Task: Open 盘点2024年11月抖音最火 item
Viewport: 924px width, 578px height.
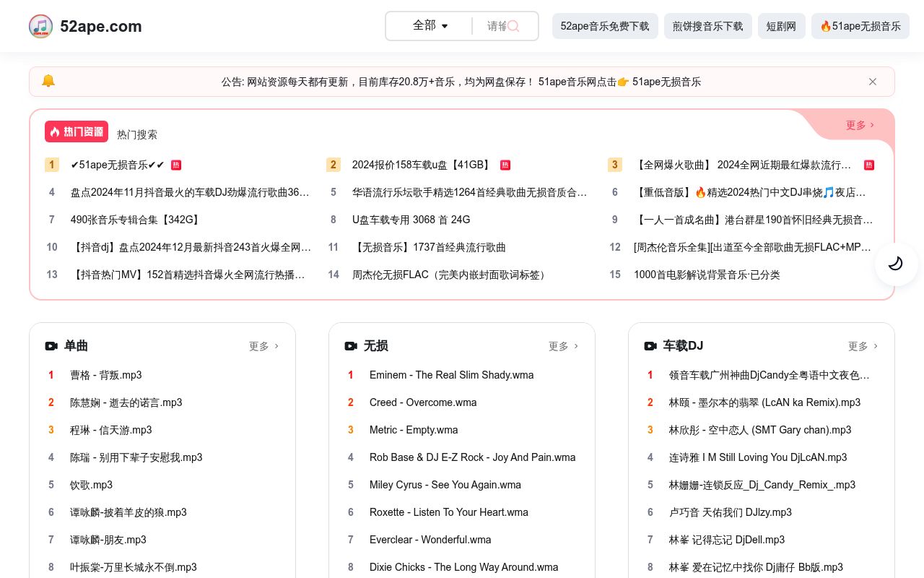Action: pyautogui.click(x=190, y=192)
